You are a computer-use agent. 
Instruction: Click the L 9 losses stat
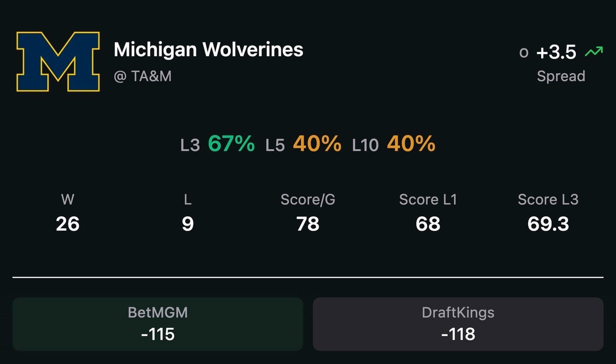coord(188,212)
